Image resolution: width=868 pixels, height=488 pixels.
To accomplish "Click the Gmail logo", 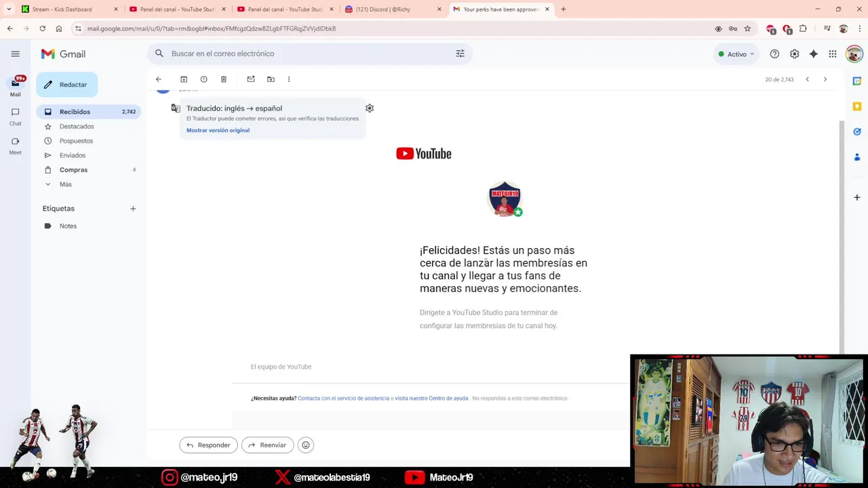I will coord(63,54).
